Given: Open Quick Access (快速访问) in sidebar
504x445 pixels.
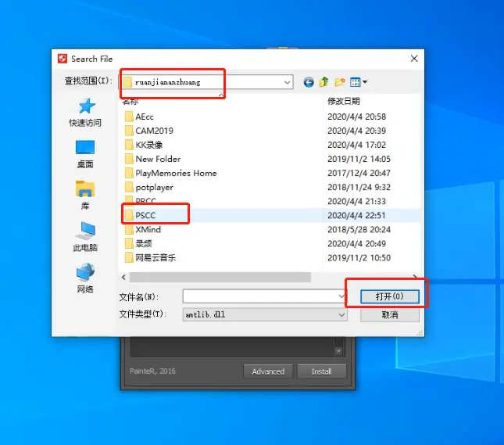Looking at the screenshot, I should [85, 113].
